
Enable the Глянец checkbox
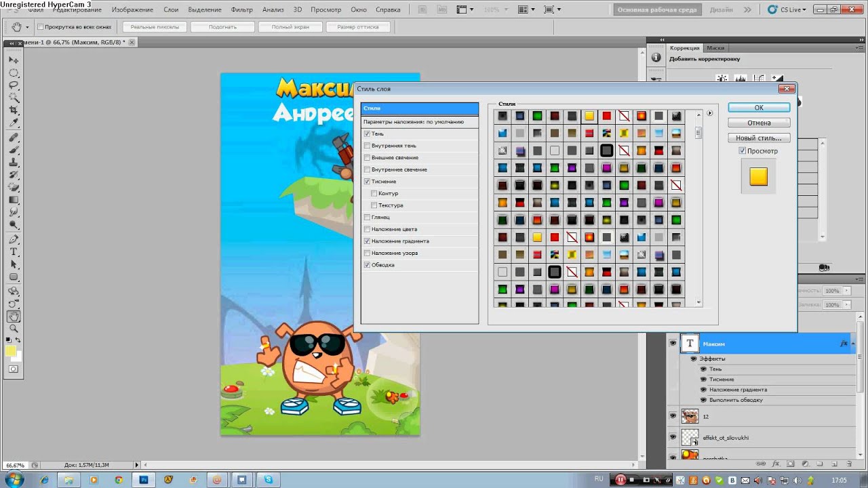[367, 217]
